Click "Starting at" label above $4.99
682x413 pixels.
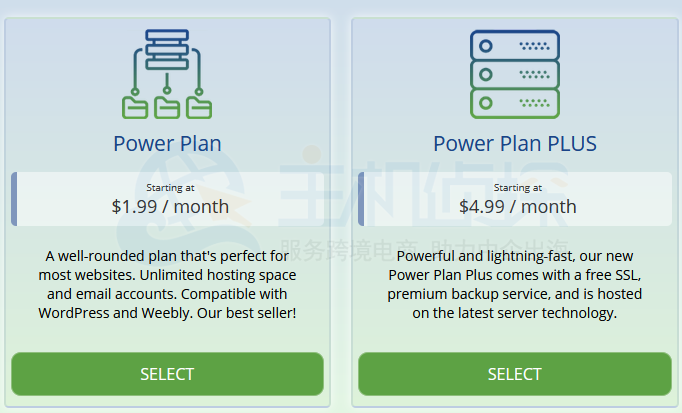(517, 187)
